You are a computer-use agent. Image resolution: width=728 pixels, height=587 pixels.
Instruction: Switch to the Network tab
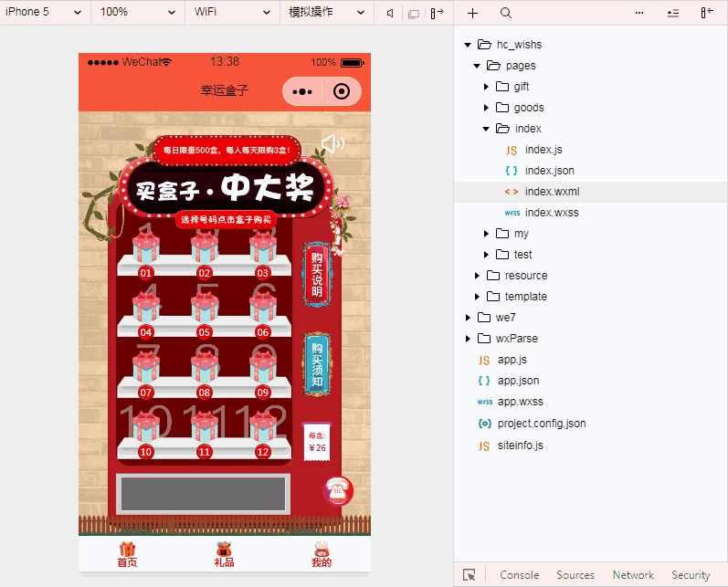tap(633, 575)
